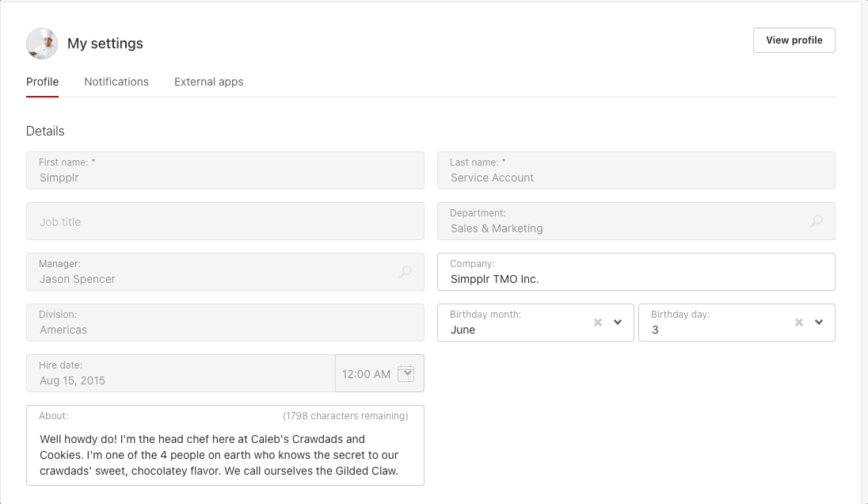Click the Job title field

tap(225, 222)
